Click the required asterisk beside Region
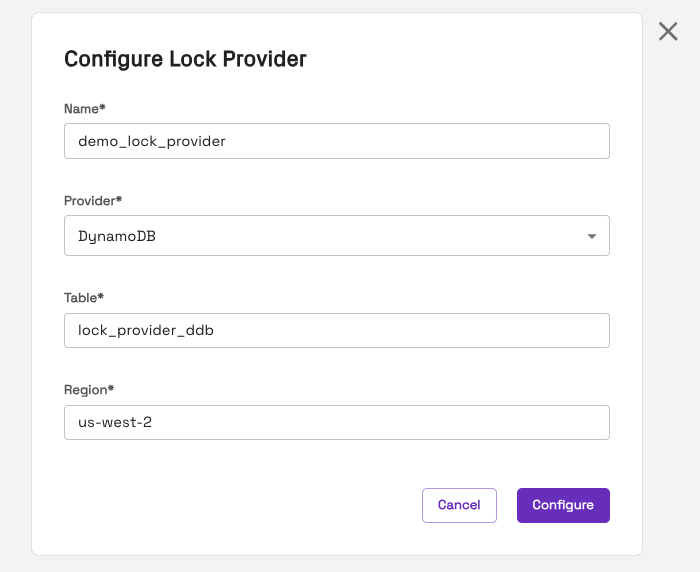Viewport: 700px width, 572px height. click(111, 387)
